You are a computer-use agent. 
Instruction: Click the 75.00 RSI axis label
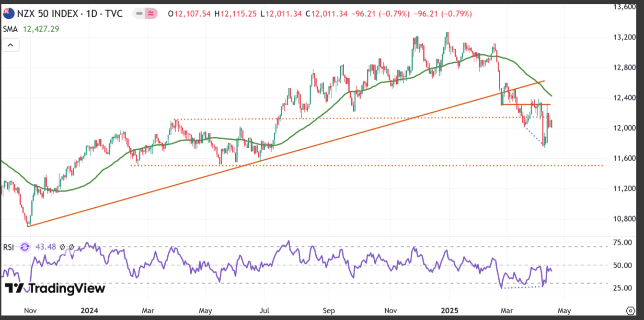622,243
